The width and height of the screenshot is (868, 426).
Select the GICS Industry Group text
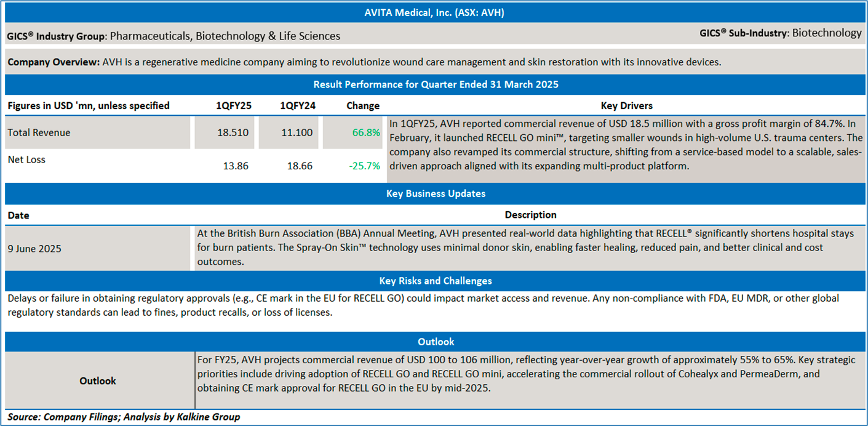[x=173, y=36]
